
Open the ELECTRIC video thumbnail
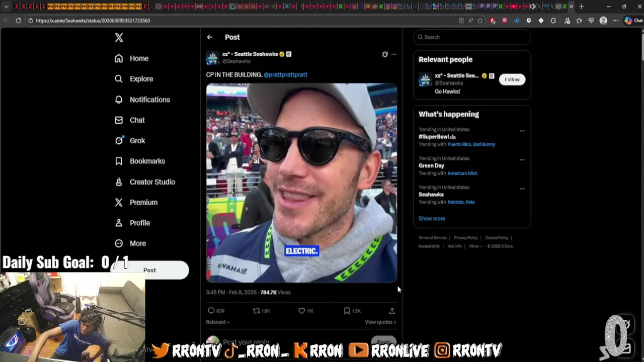coord(301,183)
